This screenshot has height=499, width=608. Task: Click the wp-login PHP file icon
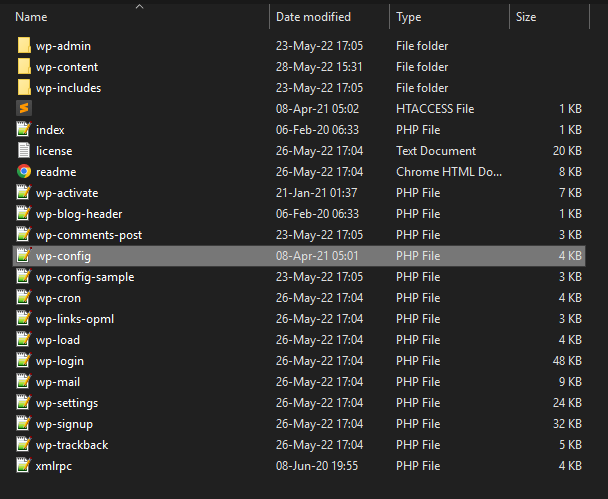pos(24,360)
